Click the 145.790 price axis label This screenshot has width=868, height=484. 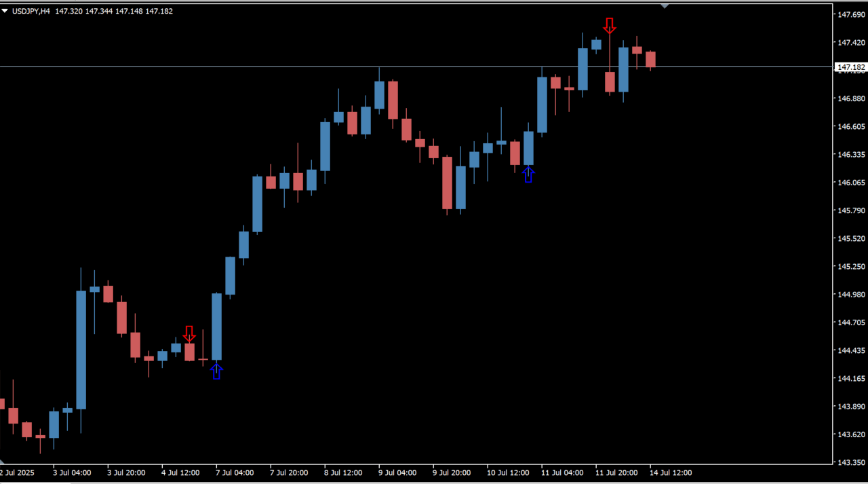tap(852, 210)
